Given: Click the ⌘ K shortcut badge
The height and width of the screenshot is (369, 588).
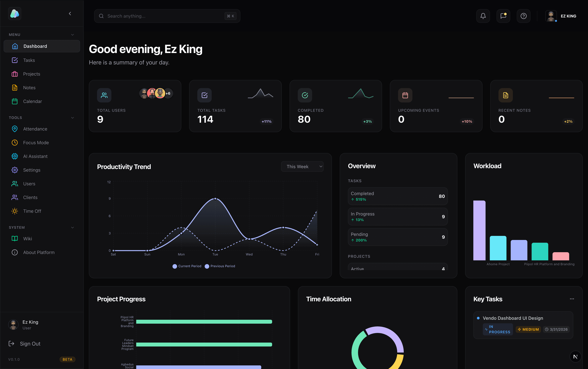Looking at the screenshot, I should point(230,16).
